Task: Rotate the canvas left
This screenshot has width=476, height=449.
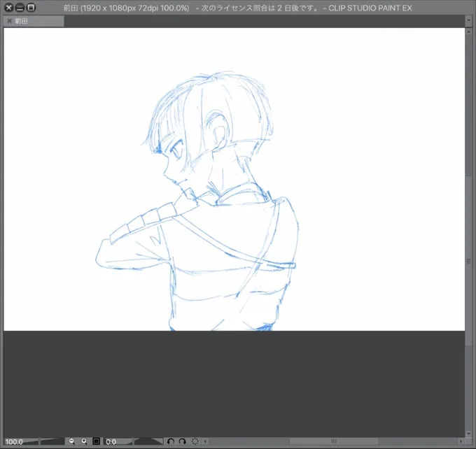Action: coord(171,441)
